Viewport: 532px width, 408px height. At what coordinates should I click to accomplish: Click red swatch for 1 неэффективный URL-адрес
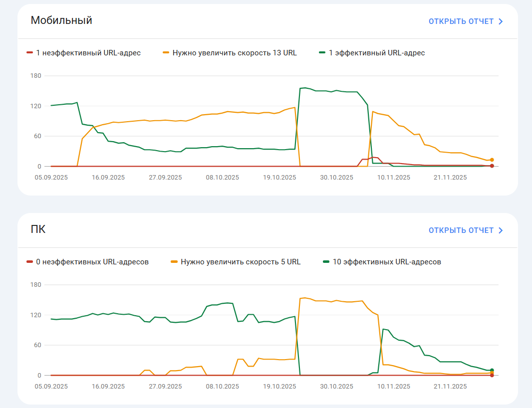click(29, 52)
